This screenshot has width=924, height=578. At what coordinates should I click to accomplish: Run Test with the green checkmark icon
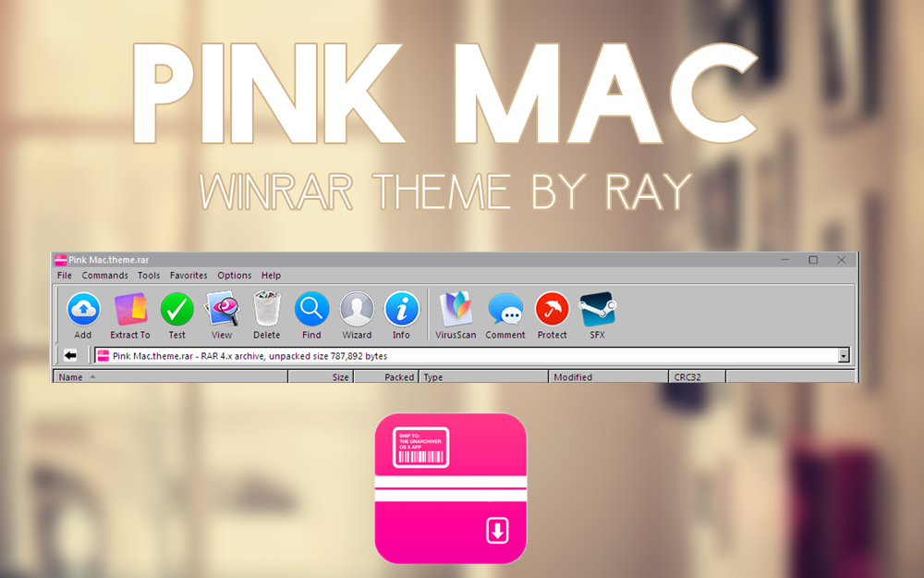tap(176, 309)
